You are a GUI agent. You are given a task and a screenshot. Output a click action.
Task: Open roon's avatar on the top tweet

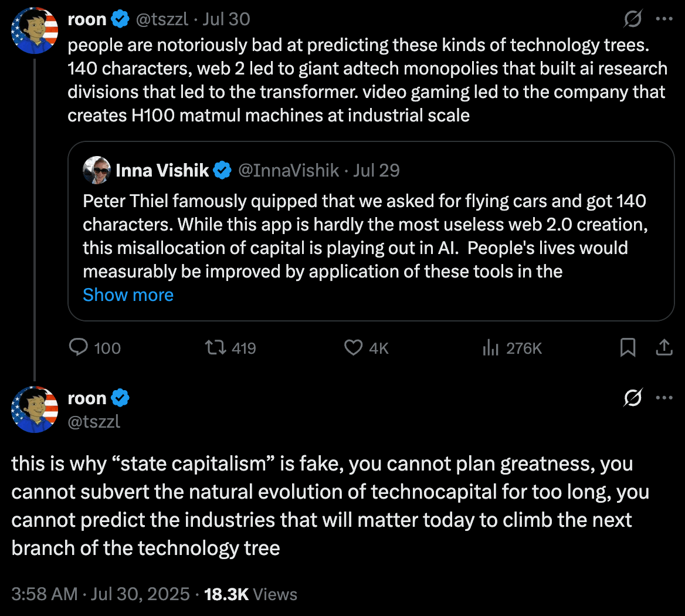(x=35, y=31)
